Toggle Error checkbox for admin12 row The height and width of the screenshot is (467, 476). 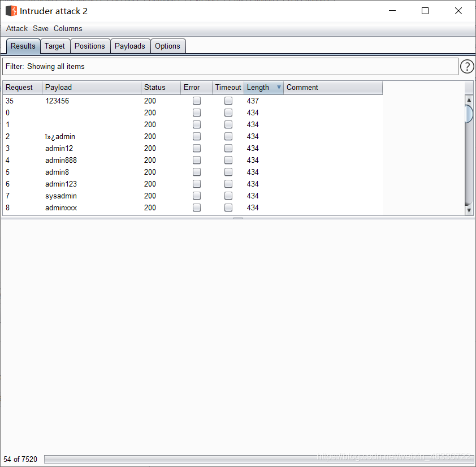pyautogui.click(x=197, y=148)
